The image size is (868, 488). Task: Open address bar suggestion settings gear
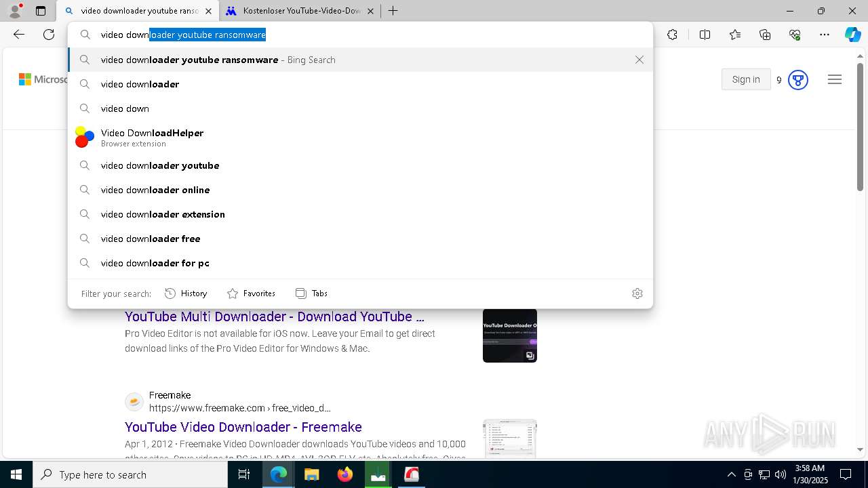(637, 293)
